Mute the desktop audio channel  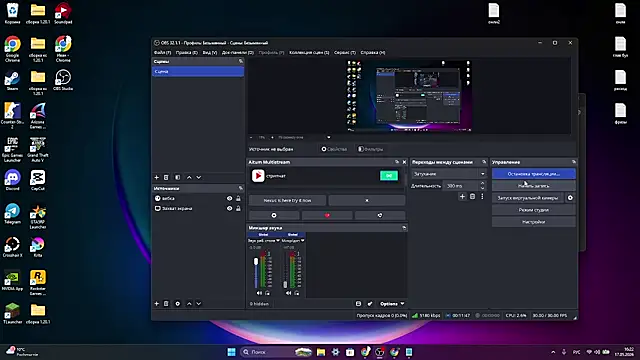pos(259,293)
